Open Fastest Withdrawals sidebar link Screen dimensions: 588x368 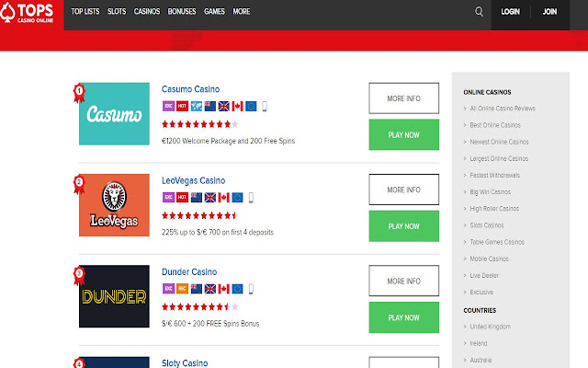494,176
